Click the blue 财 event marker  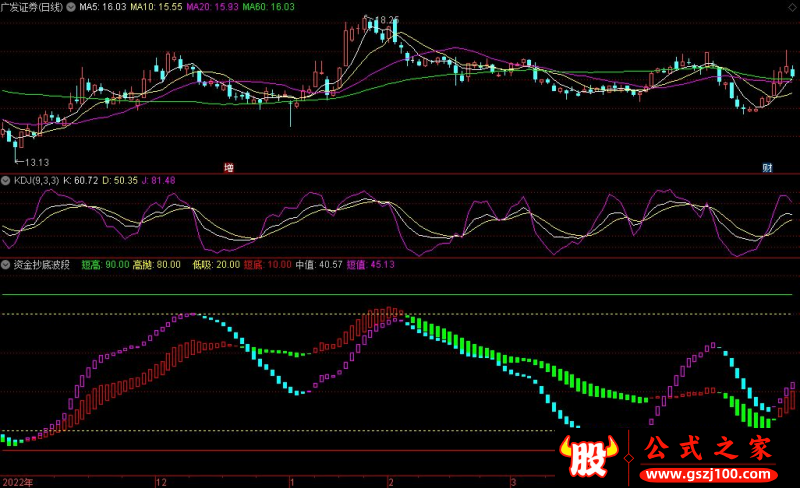coord(767,167)
